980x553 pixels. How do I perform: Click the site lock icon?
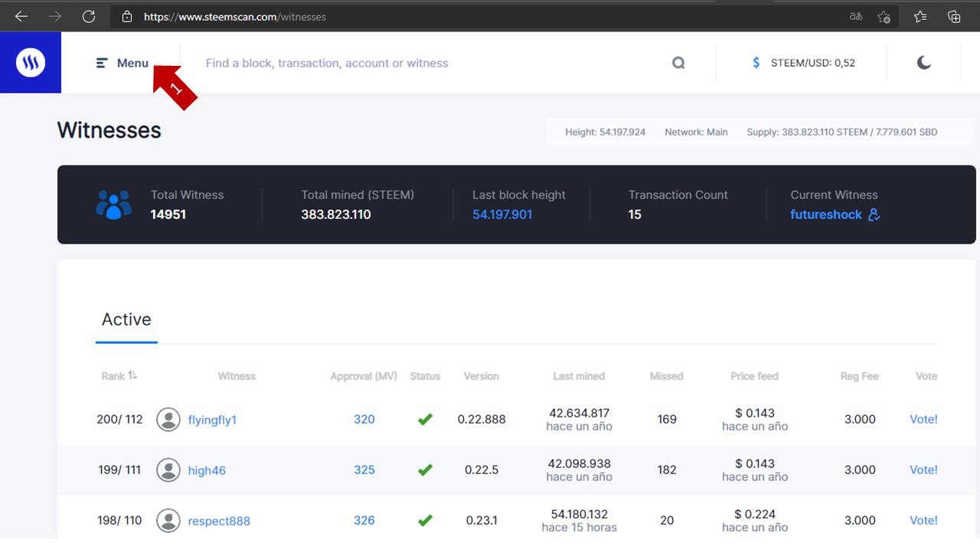pos(127,16)
